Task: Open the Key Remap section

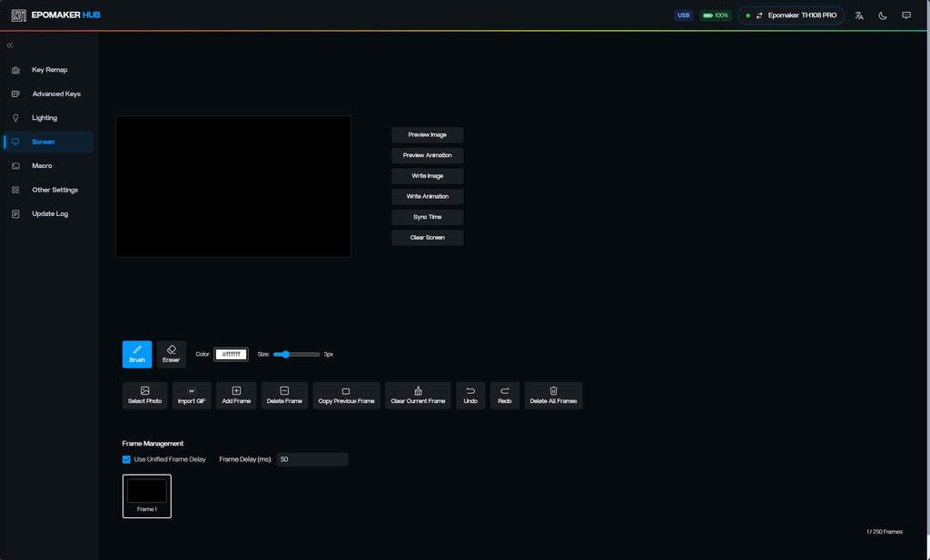Action: (49, 70)
